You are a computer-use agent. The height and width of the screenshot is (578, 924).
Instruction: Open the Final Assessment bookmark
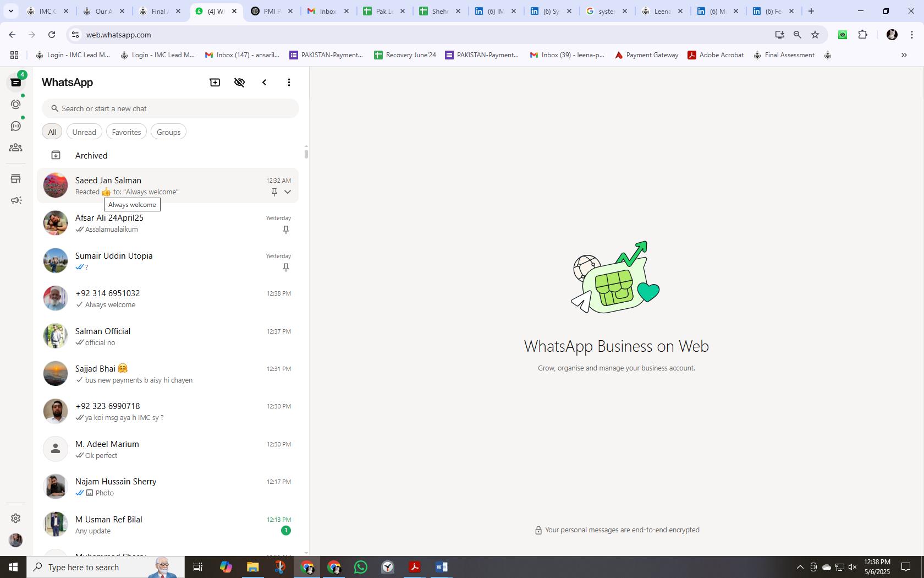click(784, 55)
